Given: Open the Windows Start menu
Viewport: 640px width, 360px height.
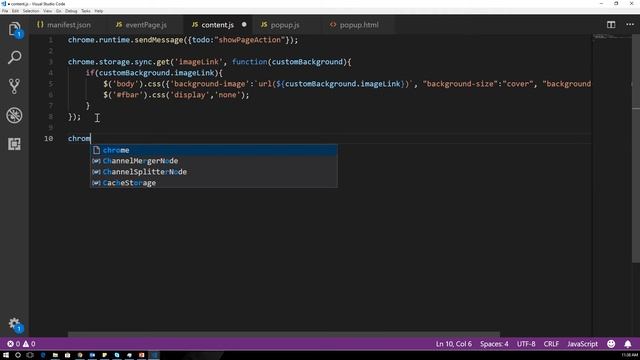Looking at the screenshot, I should tap(6, 356).
